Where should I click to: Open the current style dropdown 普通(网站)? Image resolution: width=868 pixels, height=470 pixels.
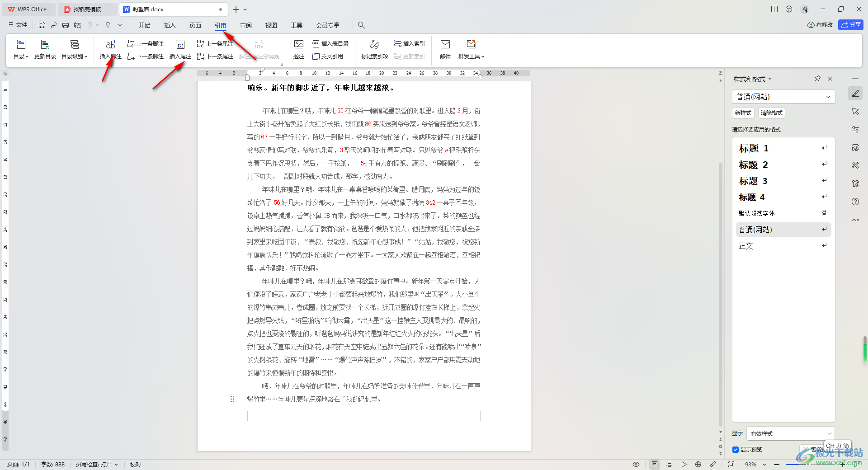tap(783, 97)
